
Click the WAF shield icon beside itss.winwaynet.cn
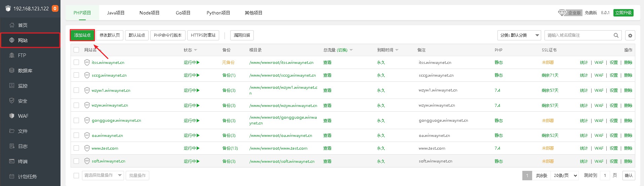pos(87,62)
